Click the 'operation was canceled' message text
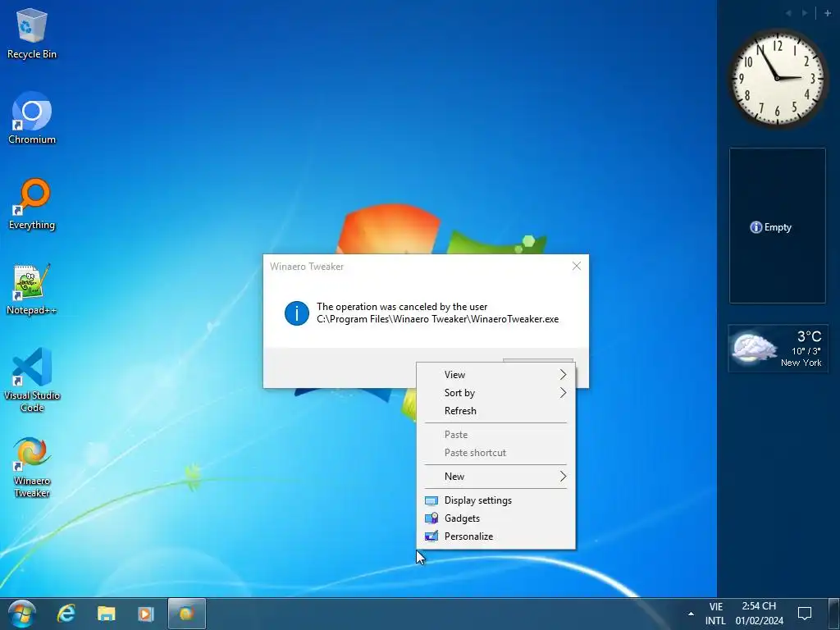This screenshot has height=630, width=840. [x=402, y=307]
